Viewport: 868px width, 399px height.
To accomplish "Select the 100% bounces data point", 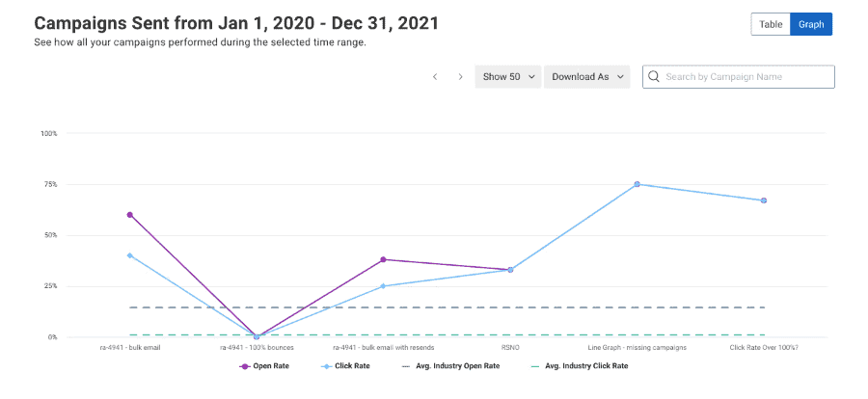I will pos(257,337).
